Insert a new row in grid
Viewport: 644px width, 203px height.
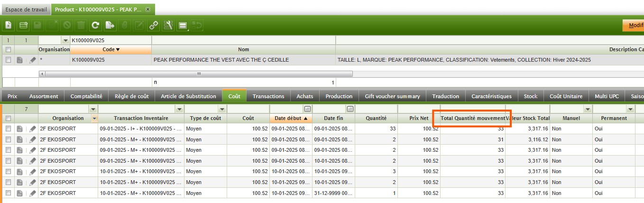[23, 25]
